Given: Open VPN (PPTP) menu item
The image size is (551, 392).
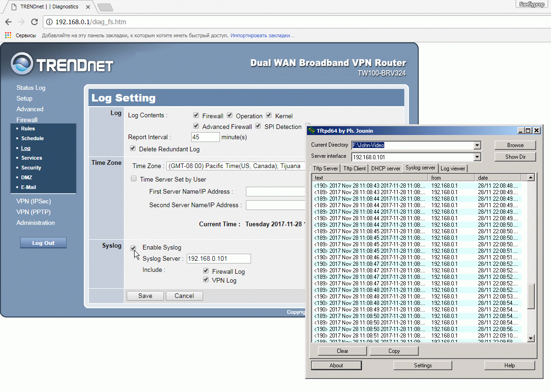Looking at the screenshot, I should (x=34, y=212).
